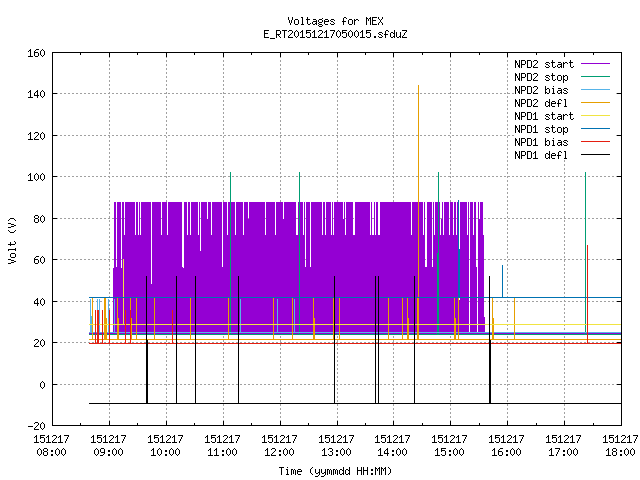Viewport: 640px width, 480px height.
Task: Click the NPD2 stop green legend line
Action: [x=595, y=77]
